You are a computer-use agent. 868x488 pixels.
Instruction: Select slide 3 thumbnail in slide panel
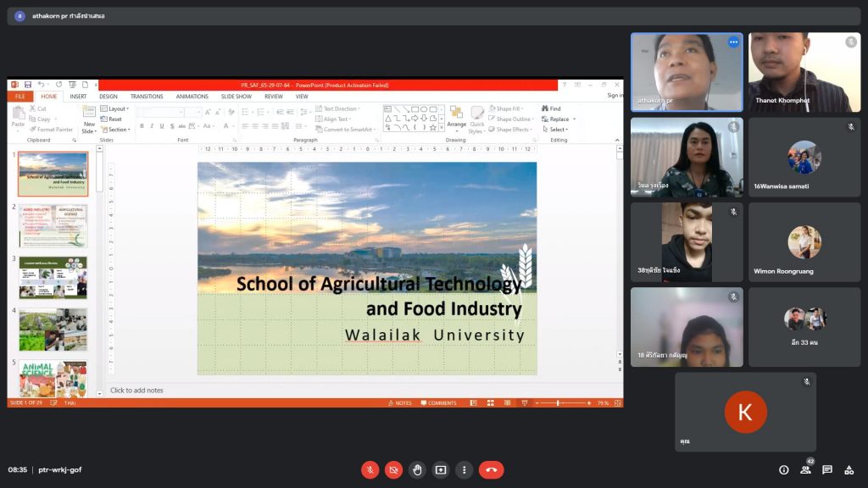tap(53, 277)
